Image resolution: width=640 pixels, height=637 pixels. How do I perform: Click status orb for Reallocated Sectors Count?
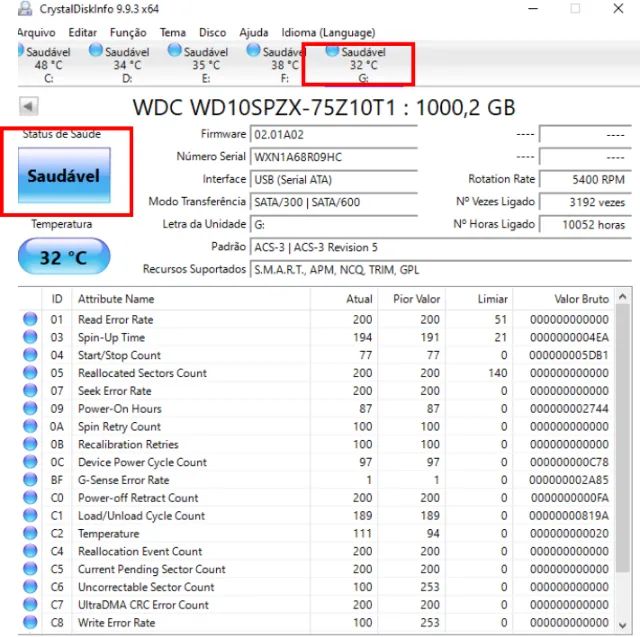pos(30,373)
